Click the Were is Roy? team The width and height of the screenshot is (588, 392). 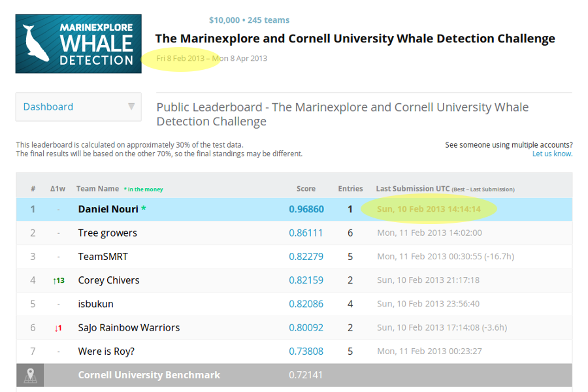pos(105,351)
